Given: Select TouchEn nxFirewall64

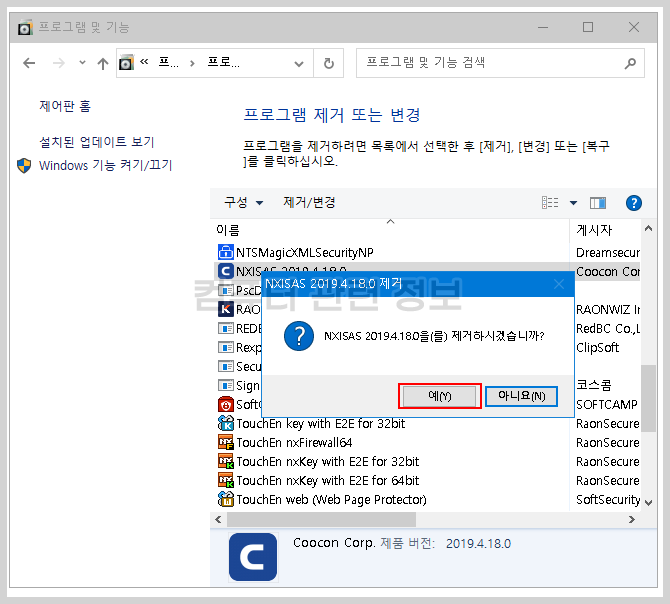Looking at the screenshot, I should click(x=294, y=443).
